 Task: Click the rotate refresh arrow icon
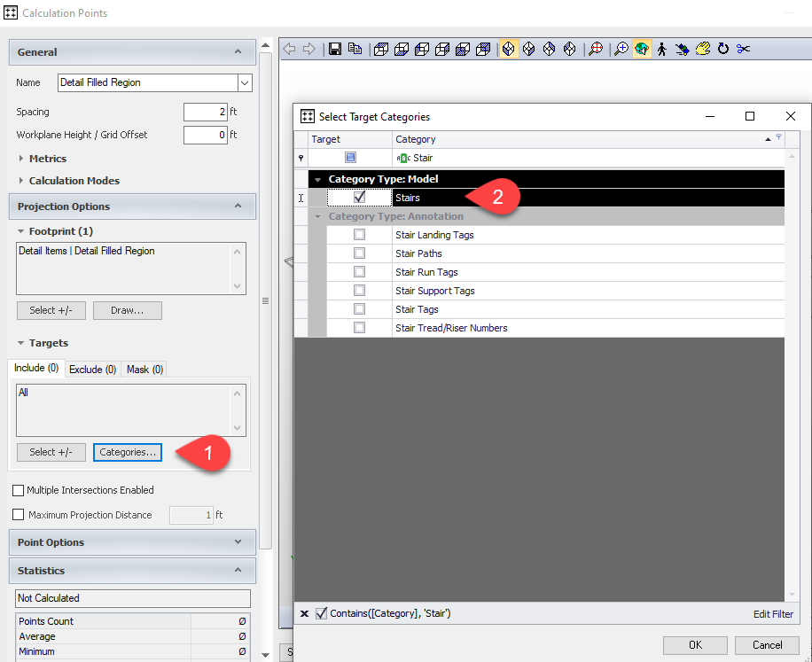pos(723,49)
